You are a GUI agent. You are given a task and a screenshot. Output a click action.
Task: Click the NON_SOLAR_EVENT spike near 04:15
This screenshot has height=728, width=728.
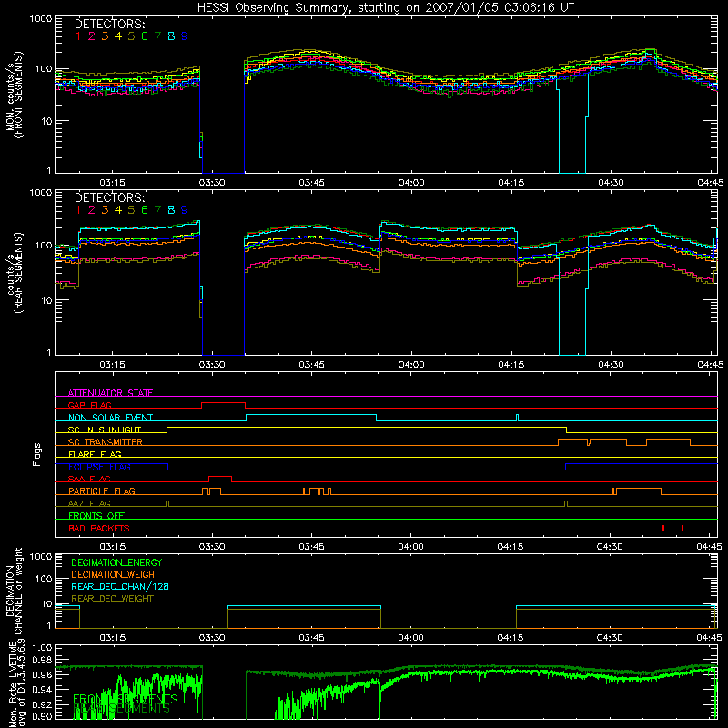tap(518, 418)
